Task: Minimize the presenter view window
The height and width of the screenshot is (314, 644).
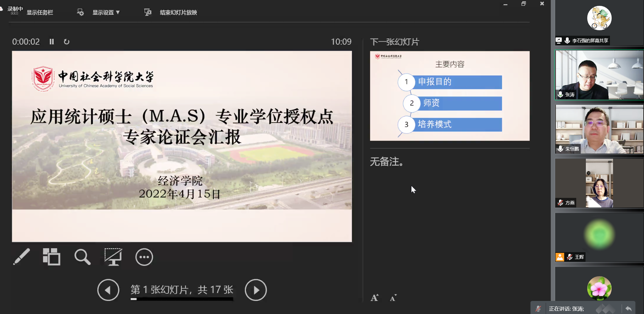Action: (505, 4)
